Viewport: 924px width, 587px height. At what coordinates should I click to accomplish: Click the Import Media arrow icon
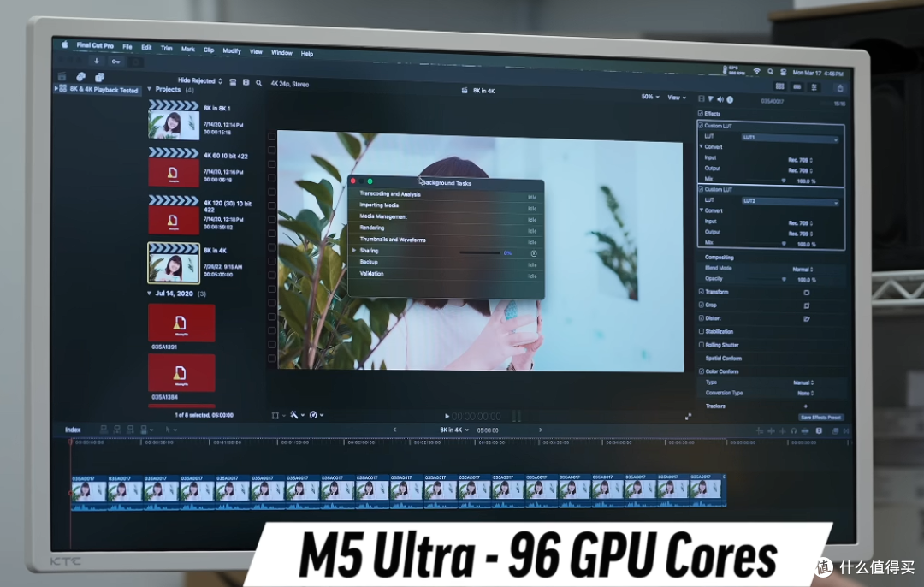pos(96,61)
